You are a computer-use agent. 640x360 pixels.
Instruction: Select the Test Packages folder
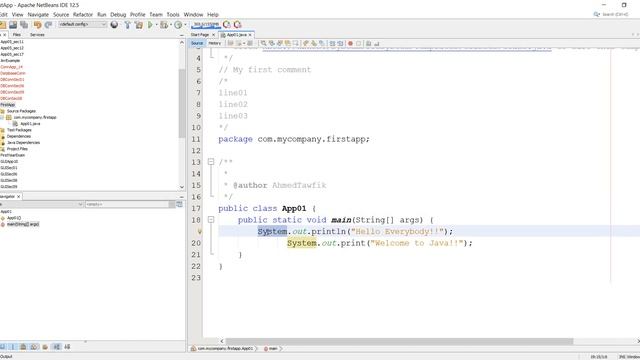pyautogui.click(x=19, y=130)
